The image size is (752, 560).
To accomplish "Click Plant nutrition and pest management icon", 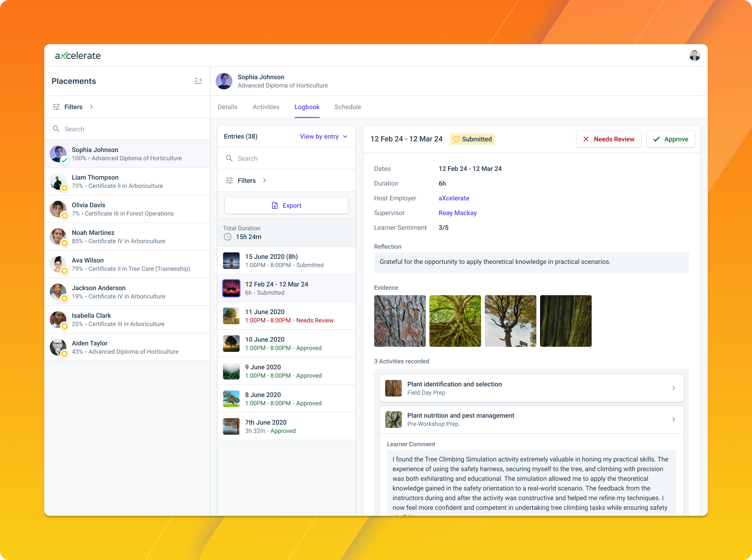I will (x=394, y=419).
